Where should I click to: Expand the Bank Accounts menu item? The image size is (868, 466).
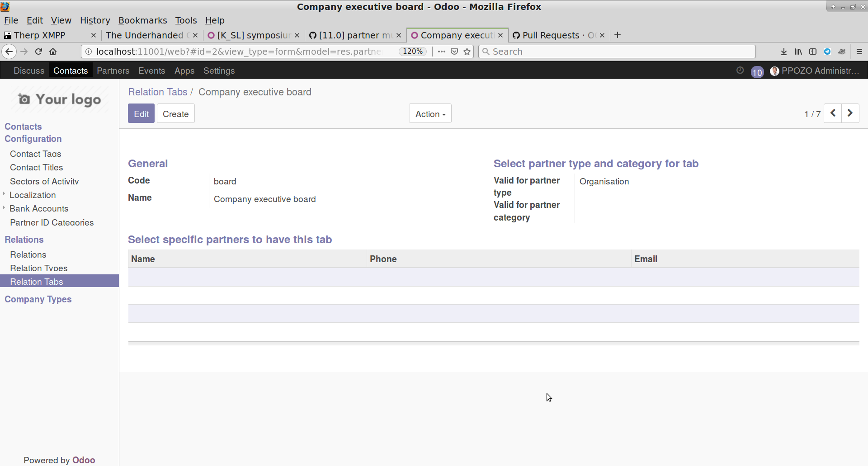pos(39,208)
